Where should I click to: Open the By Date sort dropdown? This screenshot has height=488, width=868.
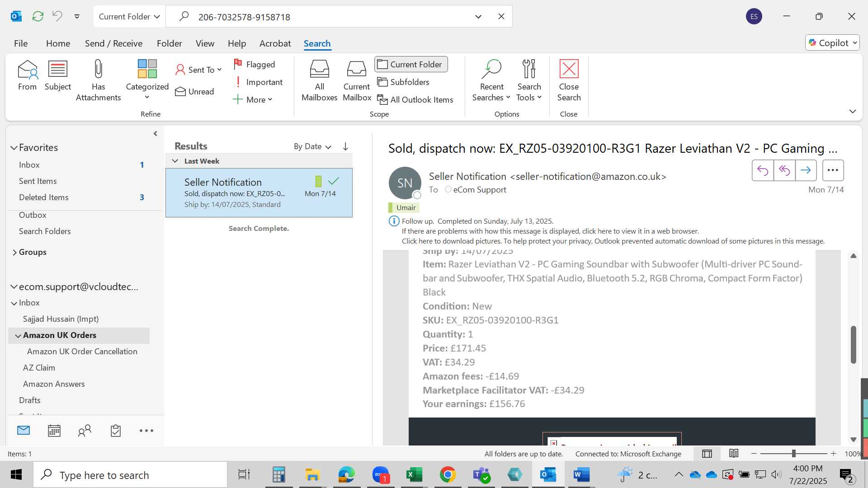[312, 146]
